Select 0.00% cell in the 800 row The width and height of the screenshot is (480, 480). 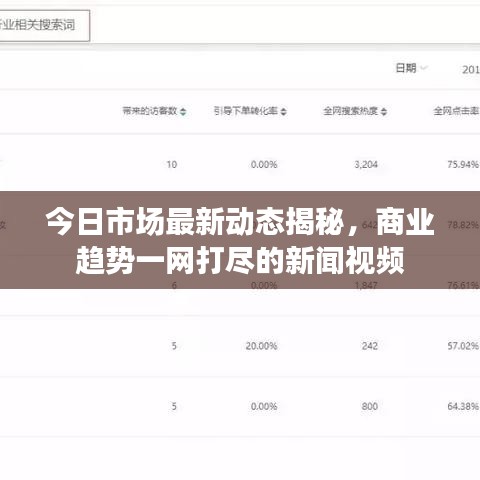[264, 406]
